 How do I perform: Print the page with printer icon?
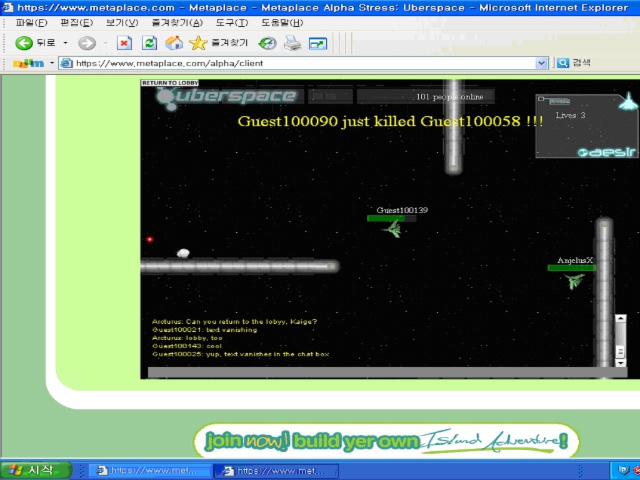click(x=292, y=43)
